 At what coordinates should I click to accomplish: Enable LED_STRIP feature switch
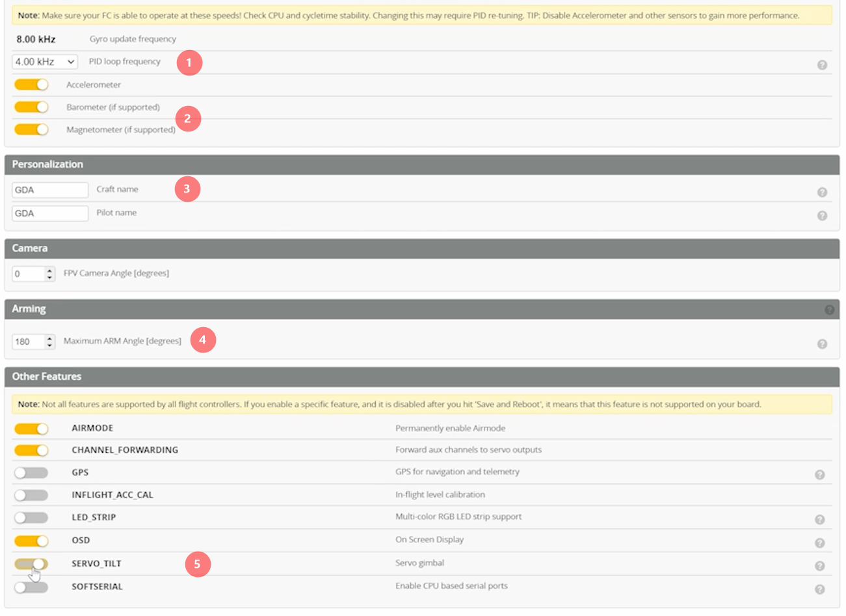31,518
